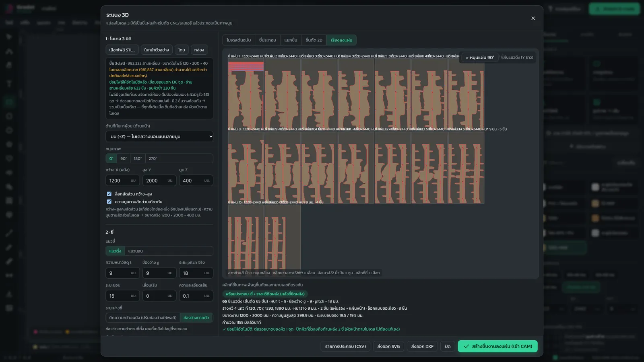The width and height of the screenshot is (644, 362).
Task: Toggle ความนูนตามสัดส่วนเดียวกัน checkbox
Action: (x=109, y=202)
